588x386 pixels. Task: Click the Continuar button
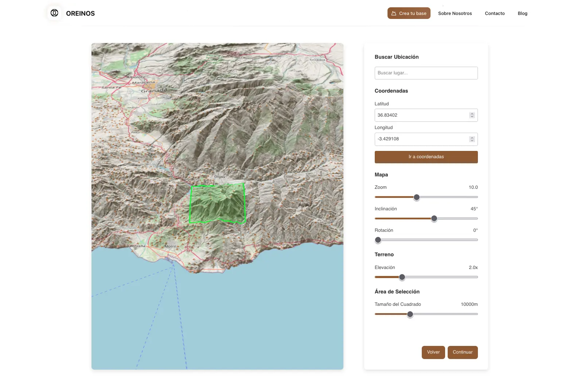click(x=462, y=352)
